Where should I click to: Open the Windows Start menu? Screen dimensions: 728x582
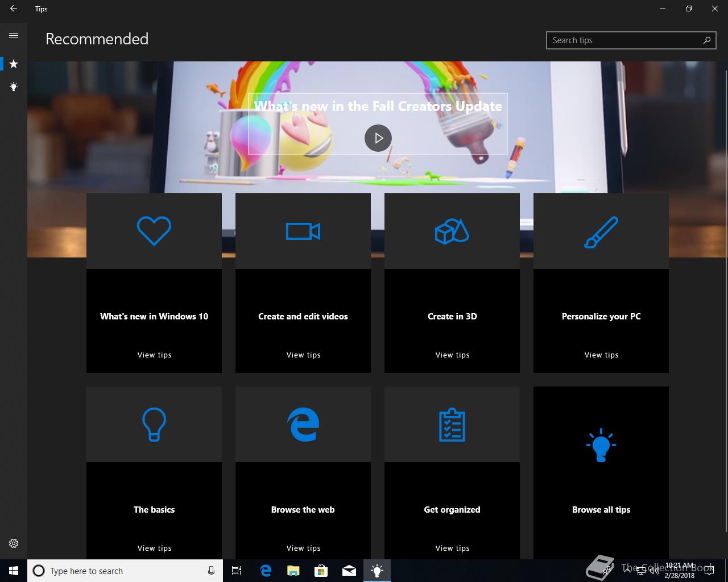(14, 571)
